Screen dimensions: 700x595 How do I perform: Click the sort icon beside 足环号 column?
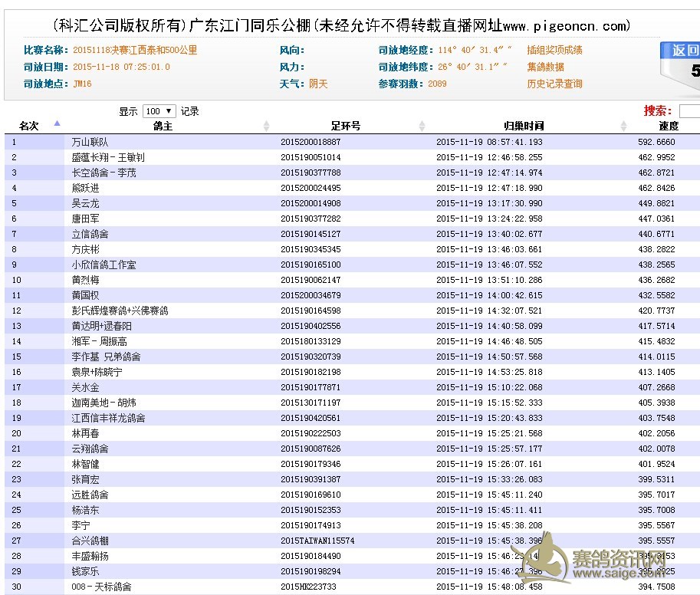[422, 126]
